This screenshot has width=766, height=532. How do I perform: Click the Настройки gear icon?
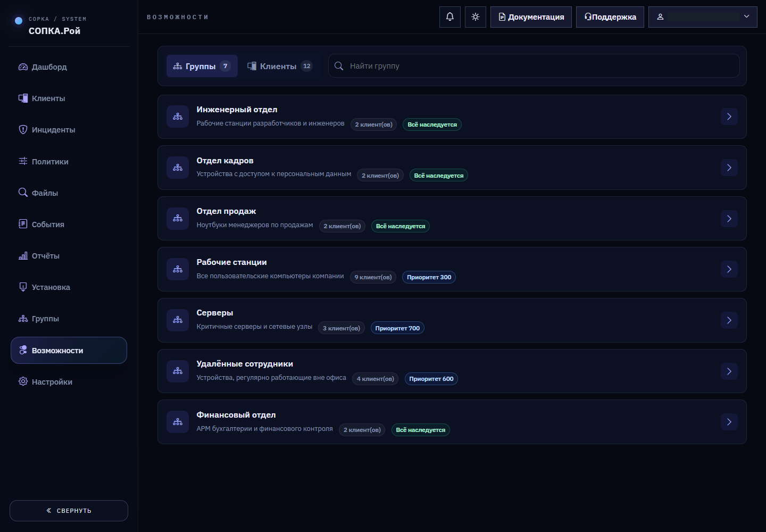tap(23, 381)
